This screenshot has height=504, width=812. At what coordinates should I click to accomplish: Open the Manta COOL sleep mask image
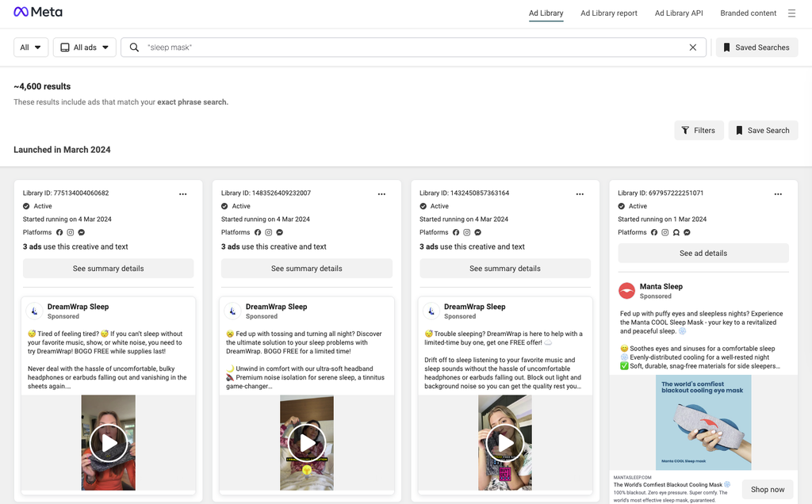[x=703, y=422]
